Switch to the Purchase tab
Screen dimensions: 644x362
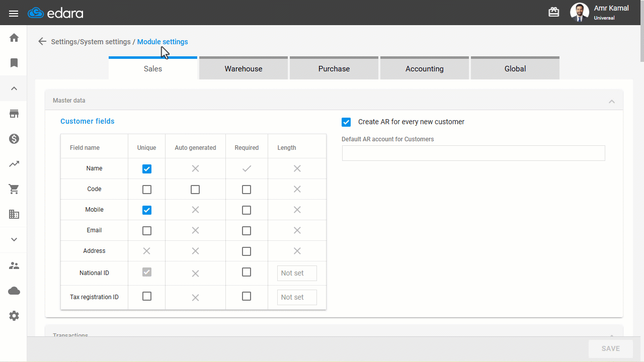coord(334,68)
